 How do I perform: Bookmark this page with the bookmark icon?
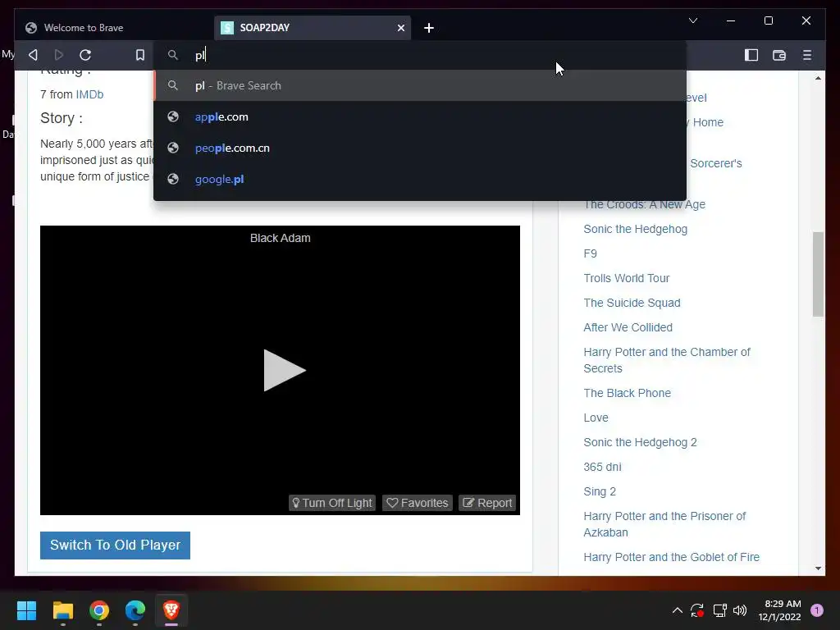pyautogui.click(x=139, y=55)
